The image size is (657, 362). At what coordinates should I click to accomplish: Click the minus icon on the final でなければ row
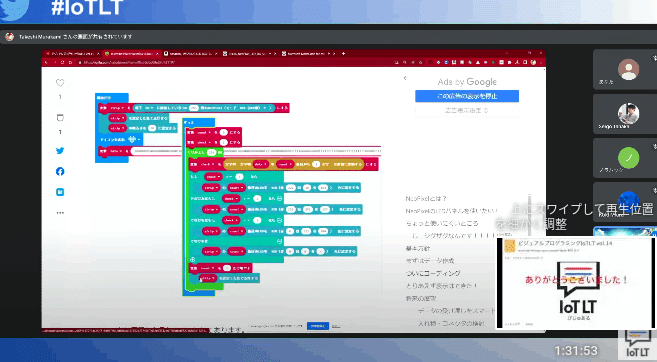coord(279,241)
